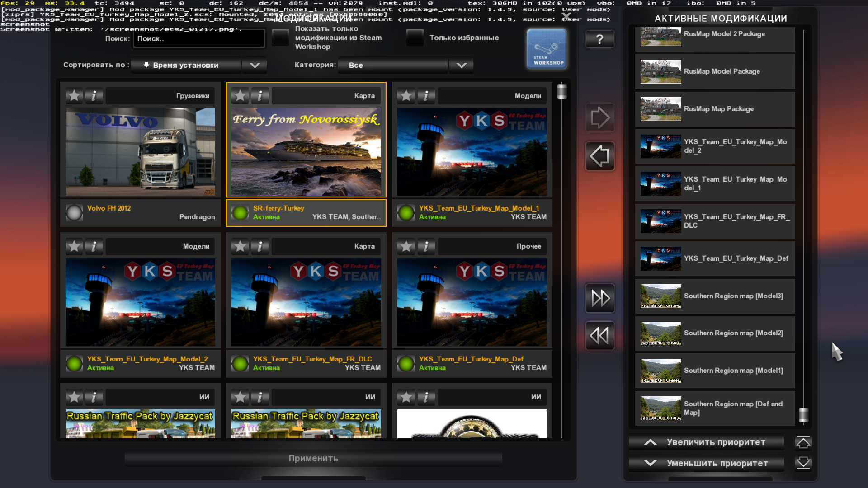Viewport: 868px width, 488px height.
Task: Star the YKS_Team_EU_Turkey_Map_Model_2 card
Action: 74,246
